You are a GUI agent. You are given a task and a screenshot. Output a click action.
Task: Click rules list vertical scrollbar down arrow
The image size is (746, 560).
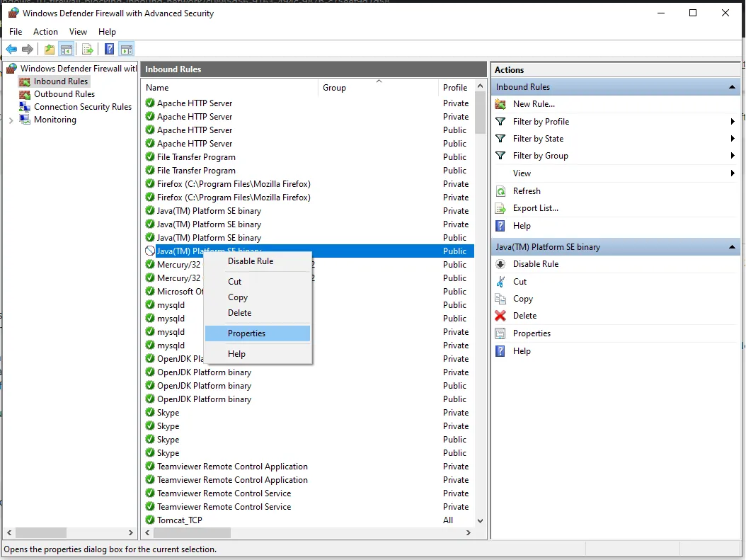480,520
